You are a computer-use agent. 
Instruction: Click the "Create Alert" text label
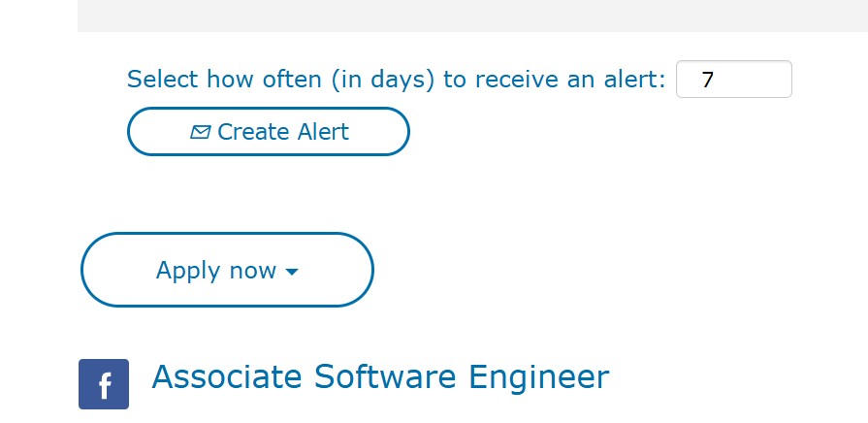click(x=283, y=132)
